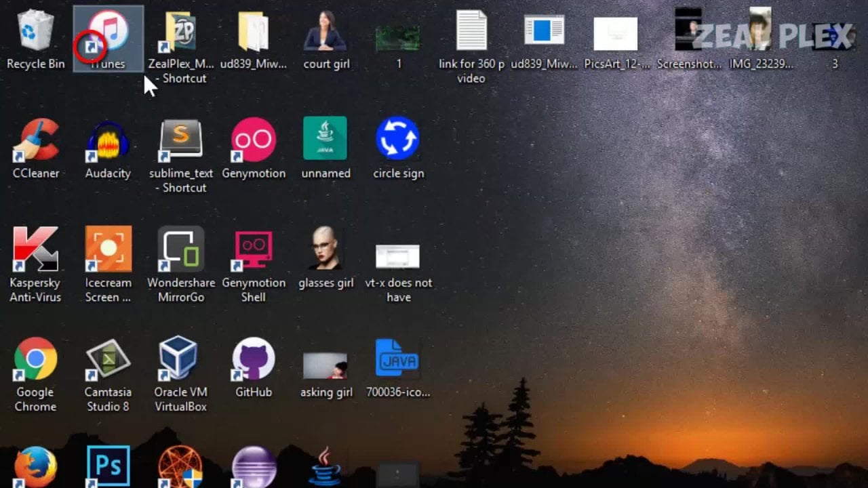Select Icecream Screen Recorder icon
868x488 pixels.
coord(108,249)
